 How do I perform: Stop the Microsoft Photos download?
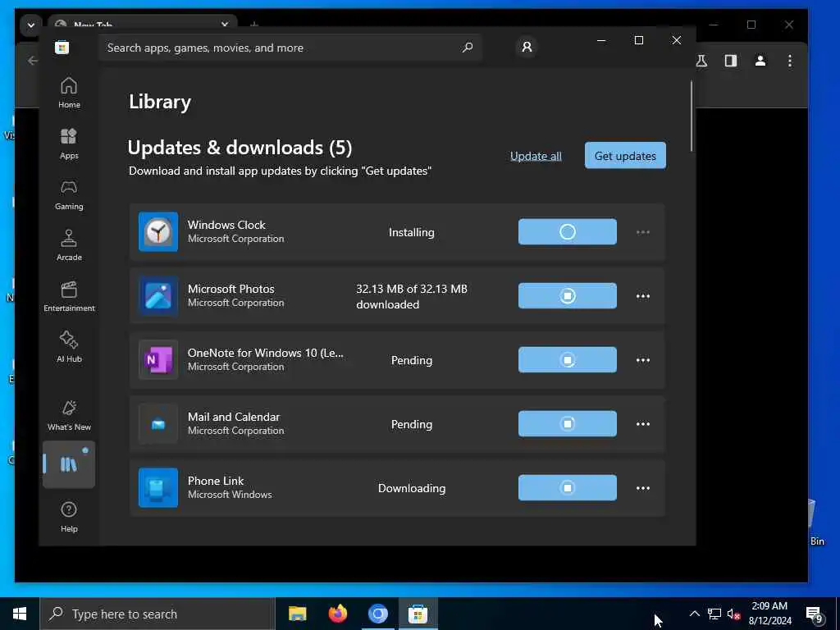568,295
